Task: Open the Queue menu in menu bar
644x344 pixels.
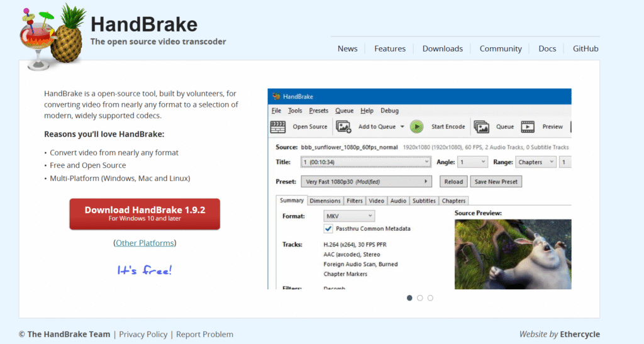Action: (344, 111)
